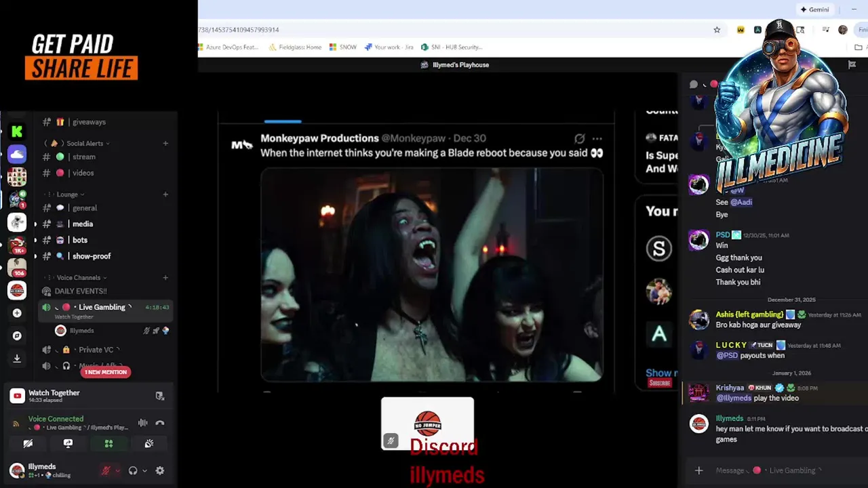This screenshot has height=488, width=868.
Task: Open the server icon with 1K+ badge
Action: pyautogui.click(x=17, y=245)
